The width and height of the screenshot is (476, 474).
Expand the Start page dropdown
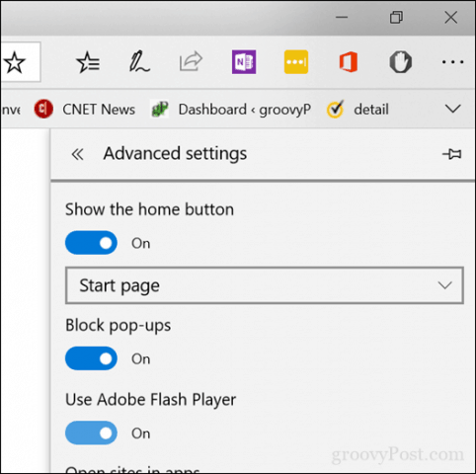pos(265,285)
